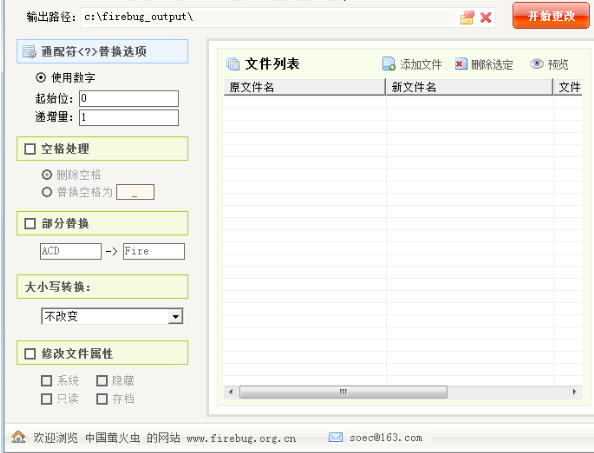Click the home icon in the status bar
Viewport: 594px width, 453px height.
point(18,437)
